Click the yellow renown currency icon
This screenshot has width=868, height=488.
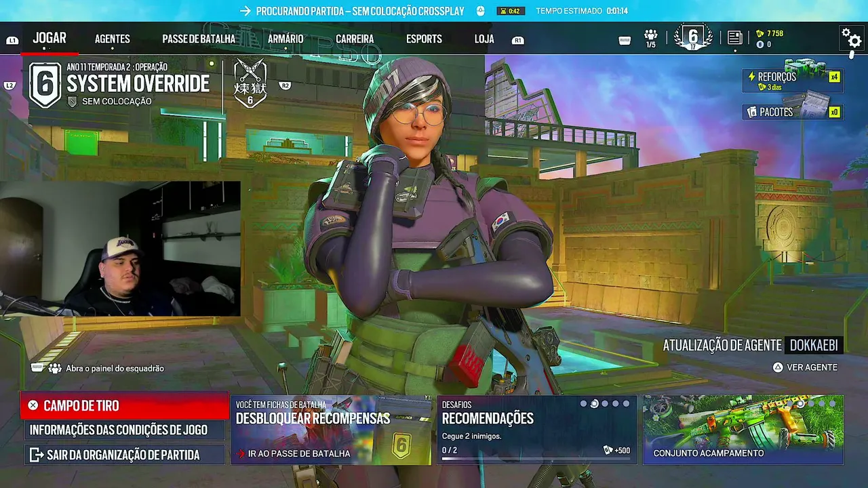(x=759, y=33)
